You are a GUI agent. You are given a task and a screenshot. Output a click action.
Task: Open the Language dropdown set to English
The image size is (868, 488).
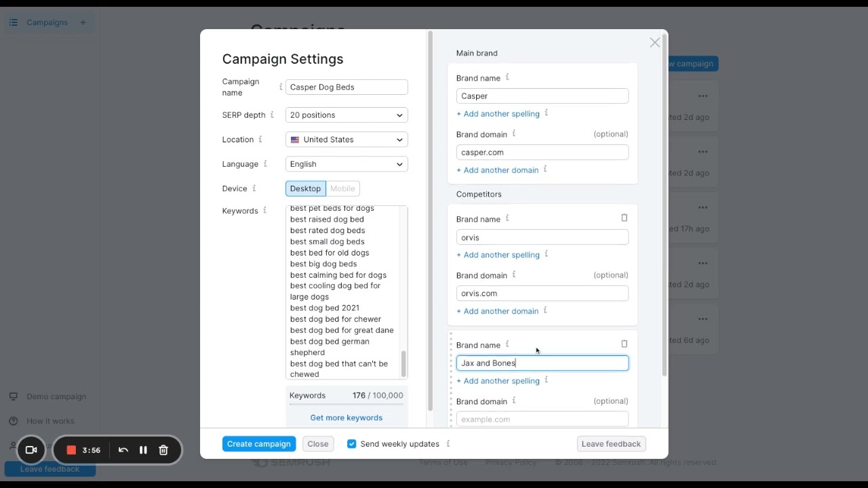coord(347,164)
